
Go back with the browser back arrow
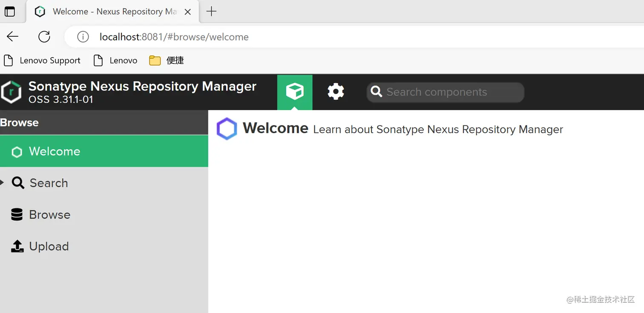(13, 37)
